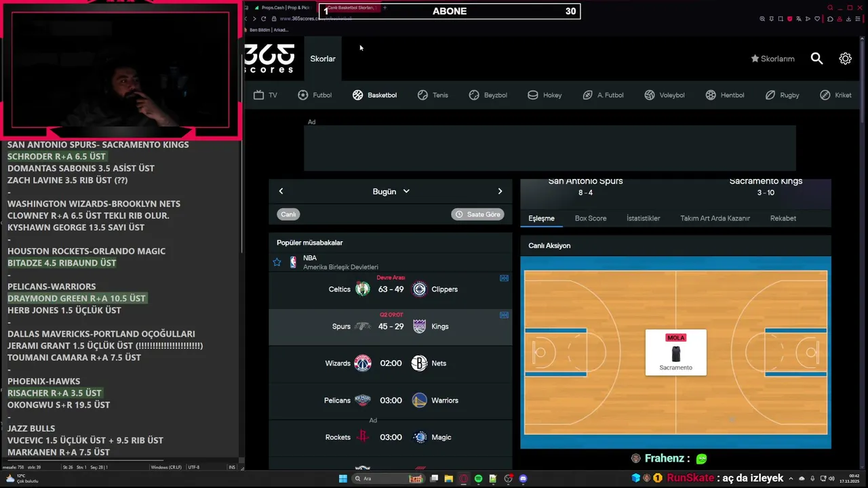This screenshot has height=488, width=868.
Task: Click RISACHER R+A 3.5 ÜST line in Notepad
Action: [x=54, y=393]
